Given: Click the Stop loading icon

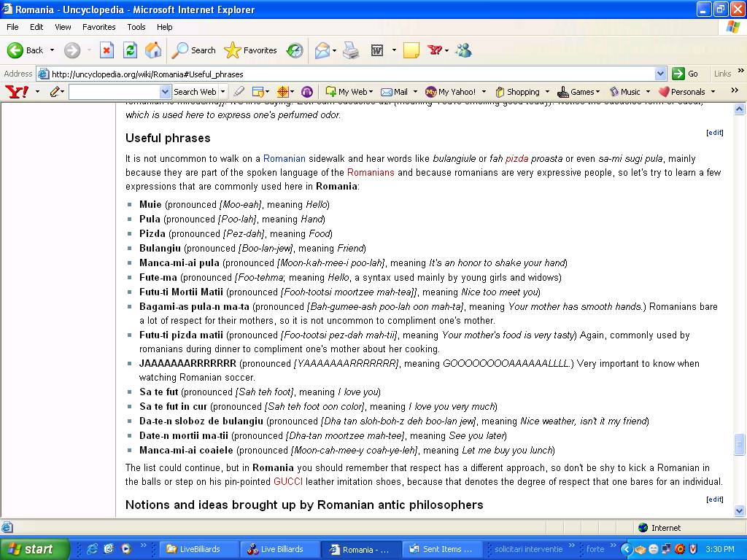Looking at the screenshot, I should click(x=107, y=50).
